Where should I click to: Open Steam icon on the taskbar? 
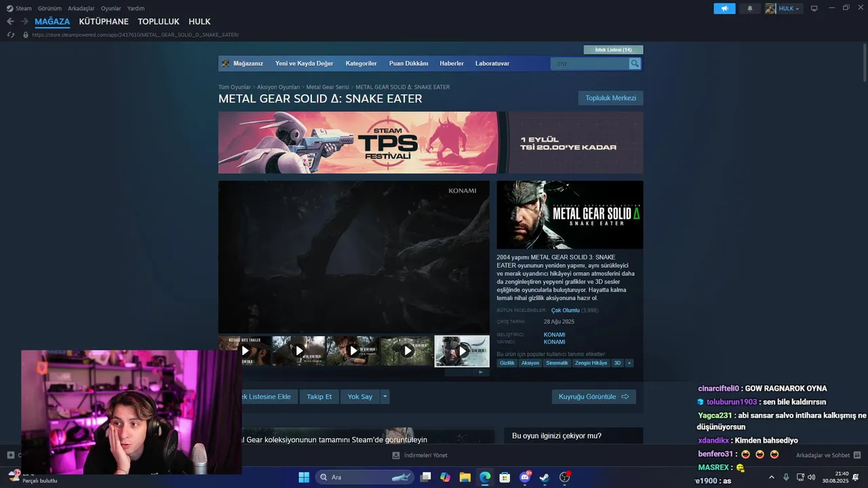pyautogui.click(x=545, y=477)
